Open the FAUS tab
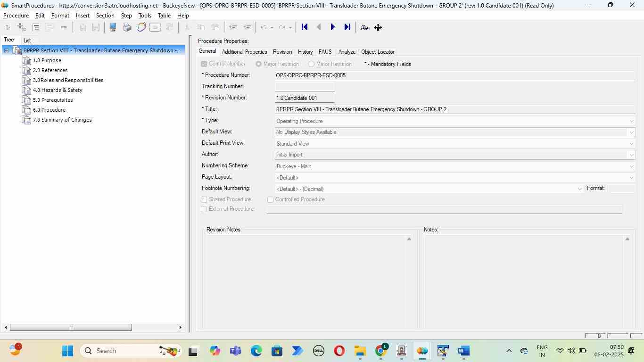 click(x=325, y=52)
